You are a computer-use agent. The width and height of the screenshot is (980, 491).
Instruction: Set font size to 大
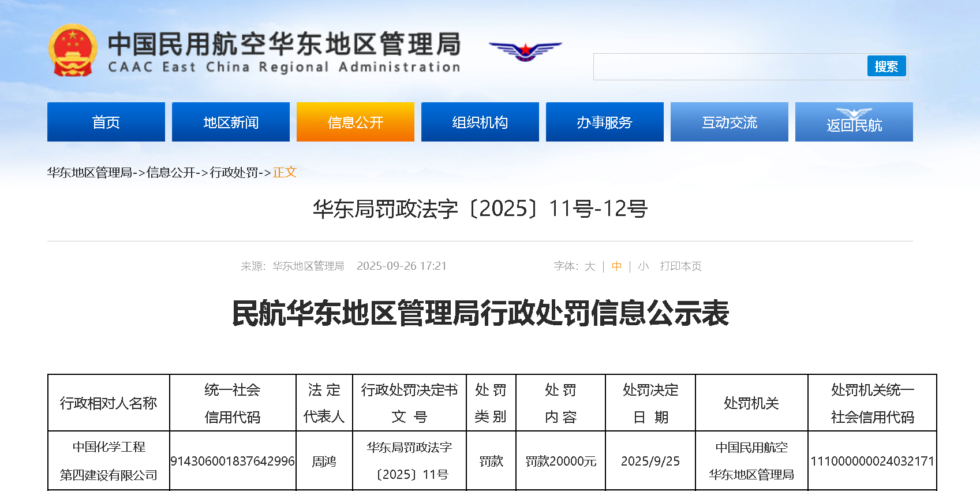pos(590,266)
